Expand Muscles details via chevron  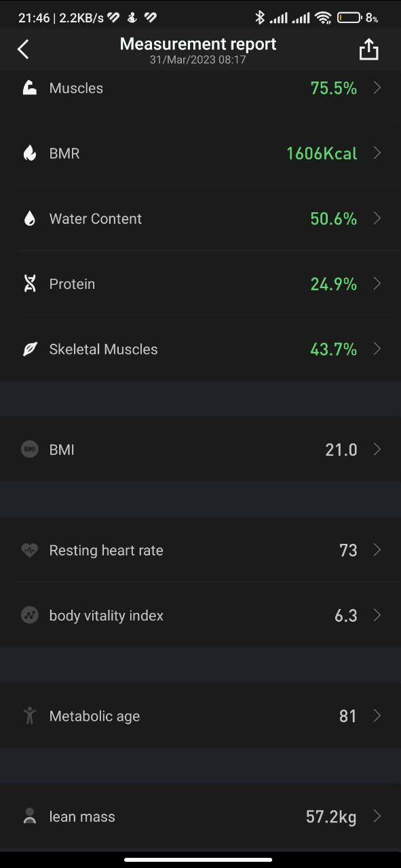coord(377,88)
